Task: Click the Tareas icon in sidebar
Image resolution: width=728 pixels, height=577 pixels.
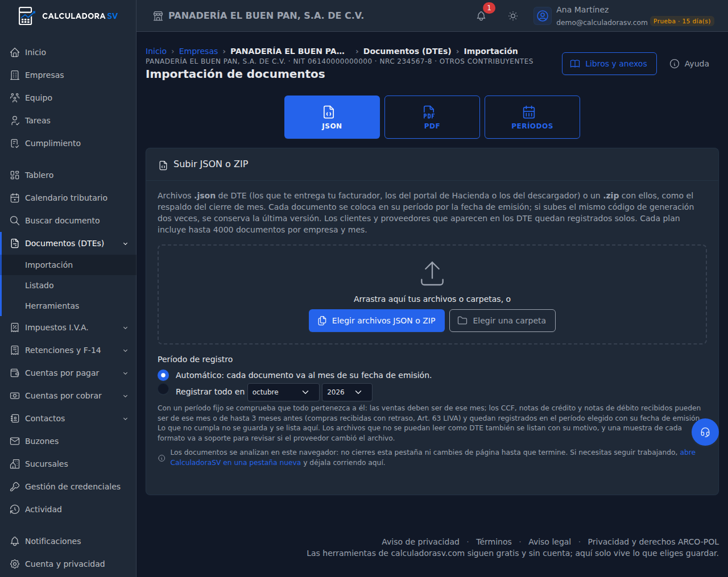Action: [x=15, y=121]
